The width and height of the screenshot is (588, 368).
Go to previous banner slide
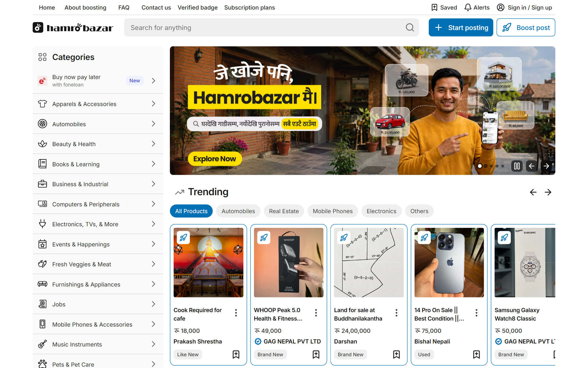531,166
